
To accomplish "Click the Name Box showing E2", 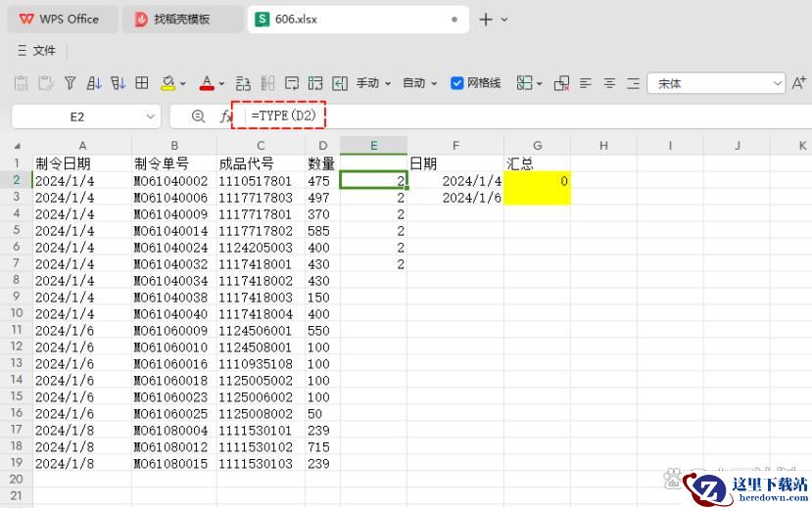I will click(x=77, y=116).
